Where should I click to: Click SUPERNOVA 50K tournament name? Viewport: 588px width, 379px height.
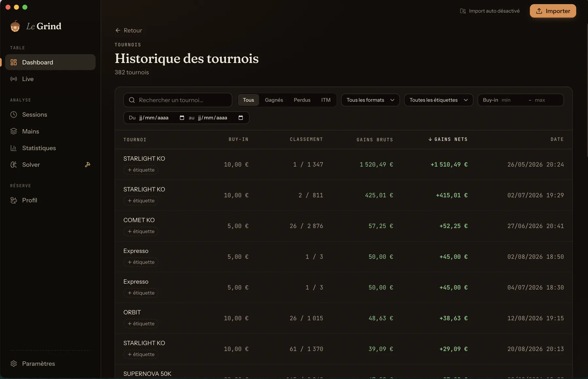(147, 374)
